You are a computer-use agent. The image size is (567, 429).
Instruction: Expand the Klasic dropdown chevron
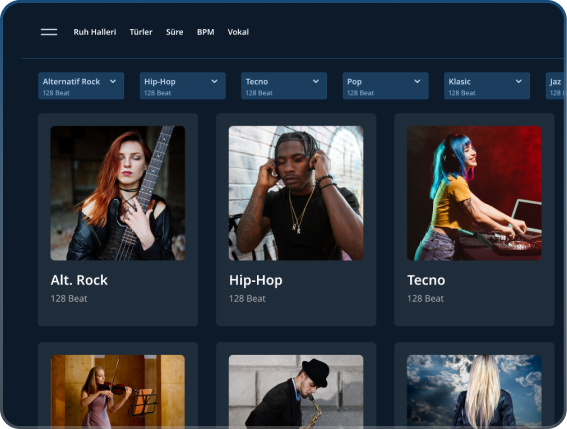[519, 81]
